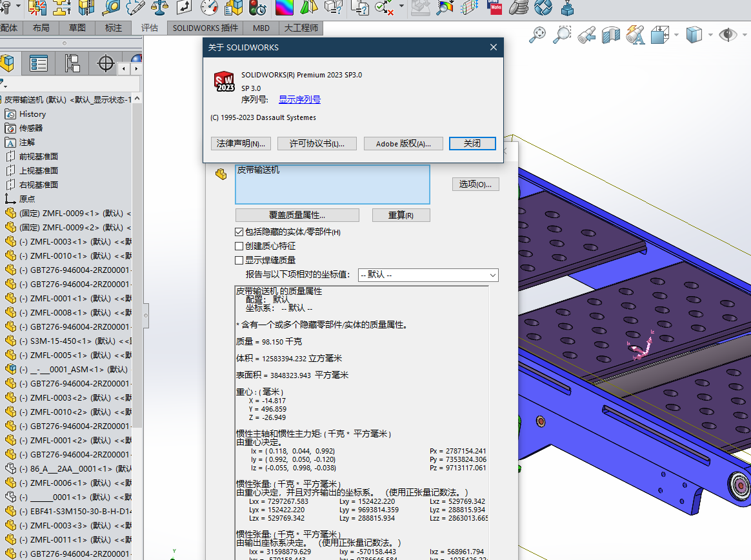The width and height of the screenshot is (751, 560).
Task: Open Dynamic Annotation Views icon
Action: tap(635, 34)
